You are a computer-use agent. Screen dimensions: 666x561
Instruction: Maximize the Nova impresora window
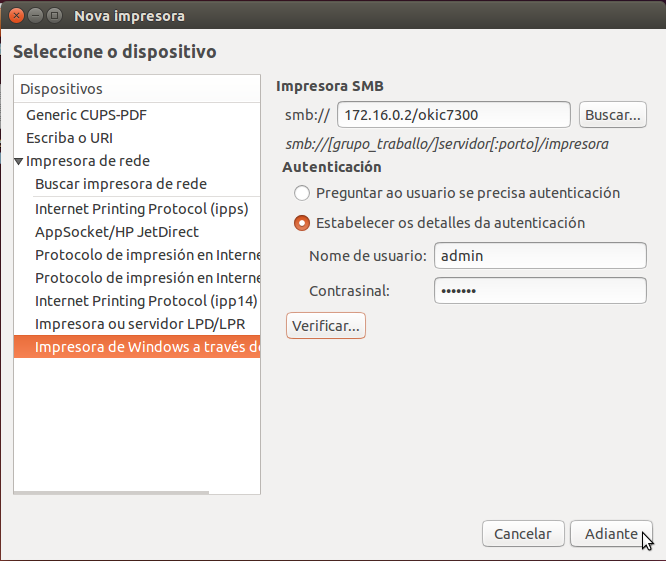click(x=54, y=16)
